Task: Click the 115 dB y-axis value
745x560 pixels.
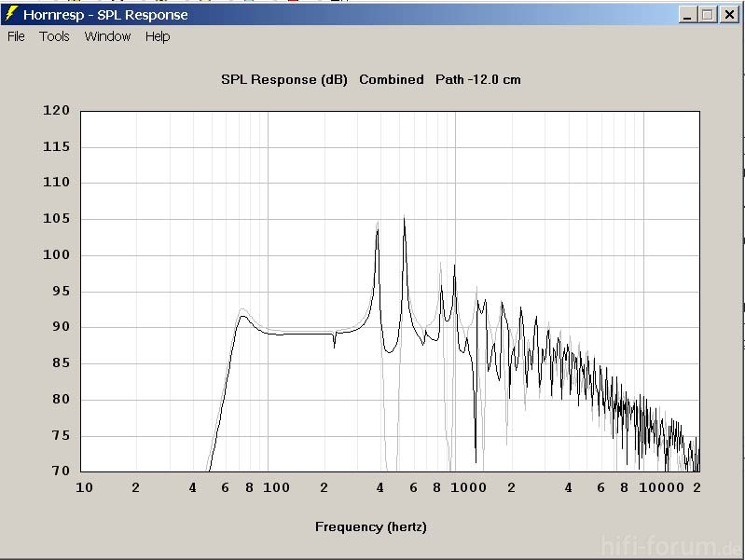Action: coord(57,146)
